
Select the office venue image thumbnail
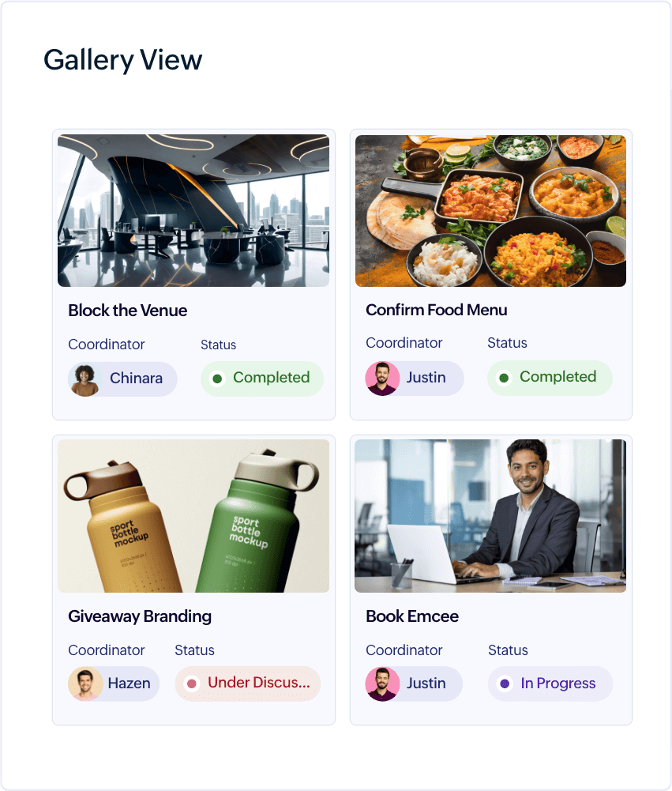[193, 210]
